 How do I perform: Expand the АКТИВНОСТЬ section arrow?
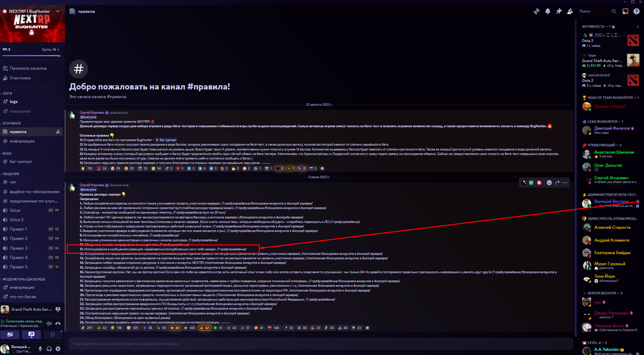pyautogui.click(x=638, y=27)
